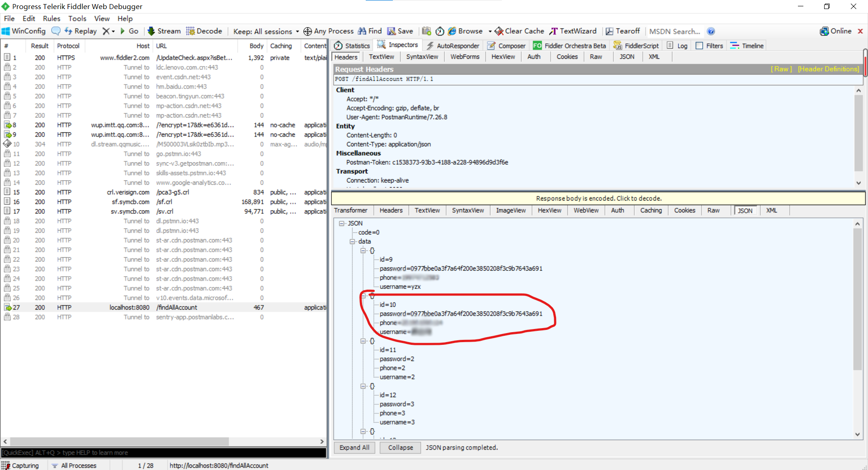This screenshot has width=868, height=470.
Task: Open Keep: All sessions dropdown
Action: point(266,31)
